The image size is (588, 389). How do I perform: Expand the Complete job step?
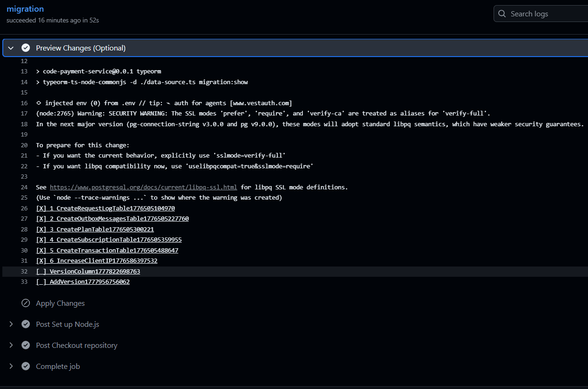coord(11,366)
